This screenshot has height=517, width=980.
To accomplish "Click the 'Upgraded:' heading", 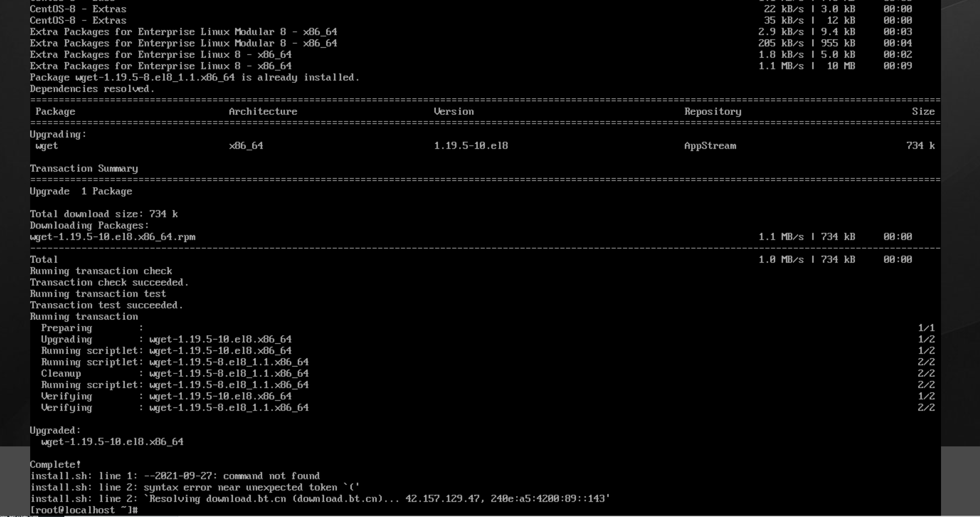I will 56,430.
